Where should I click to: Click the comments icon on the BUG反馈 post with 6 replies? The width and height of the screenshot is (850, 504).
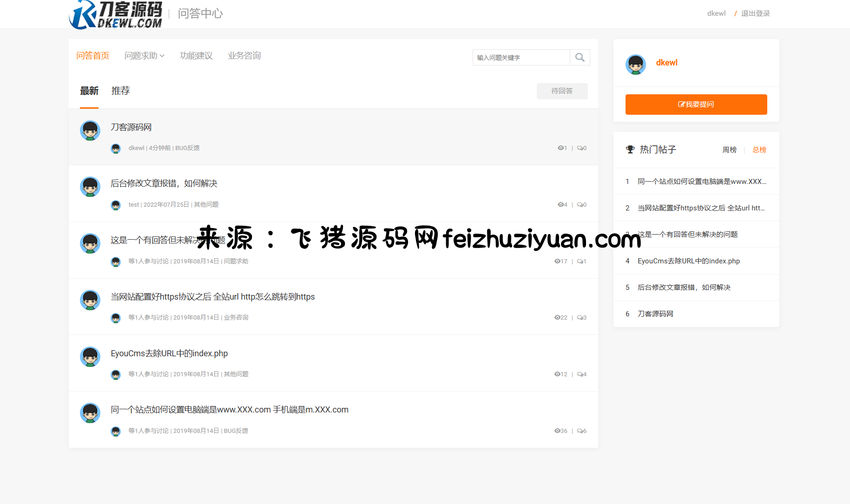point(580,431)
